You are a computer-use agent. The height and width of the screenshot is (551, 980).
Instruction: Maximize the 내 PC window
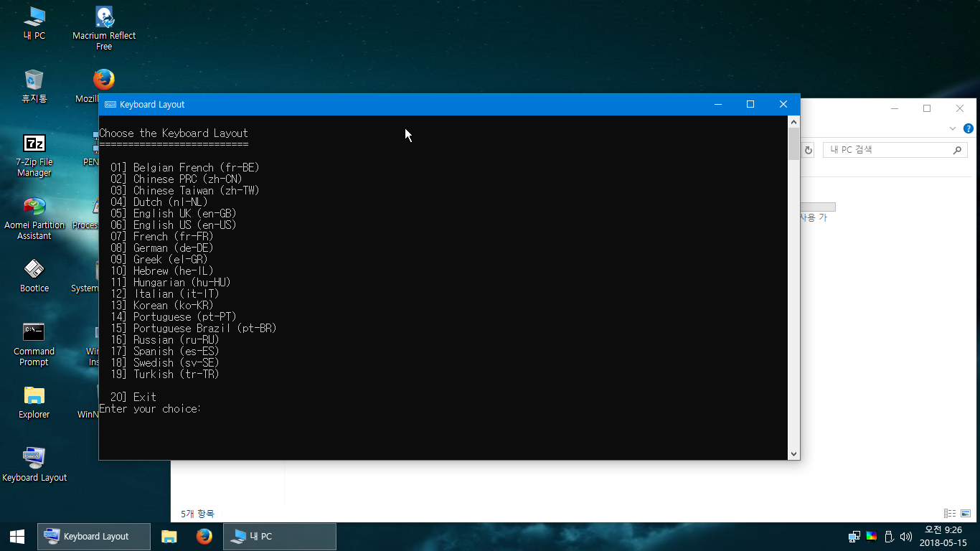927,108
